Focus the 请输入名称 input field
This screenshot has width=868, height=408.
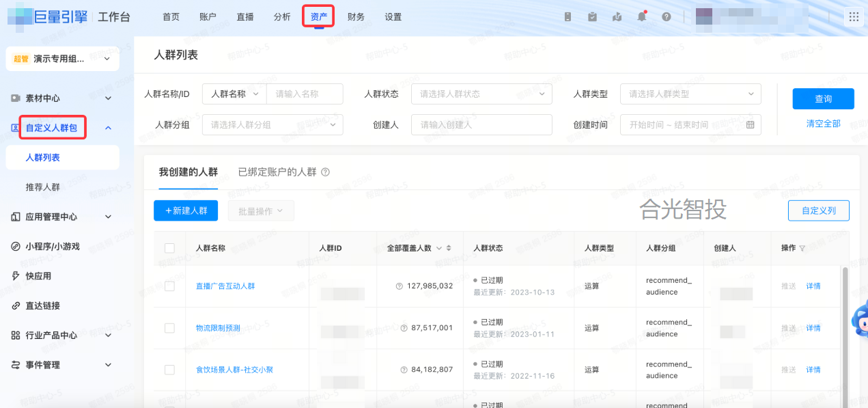click(x=305, y=94)
